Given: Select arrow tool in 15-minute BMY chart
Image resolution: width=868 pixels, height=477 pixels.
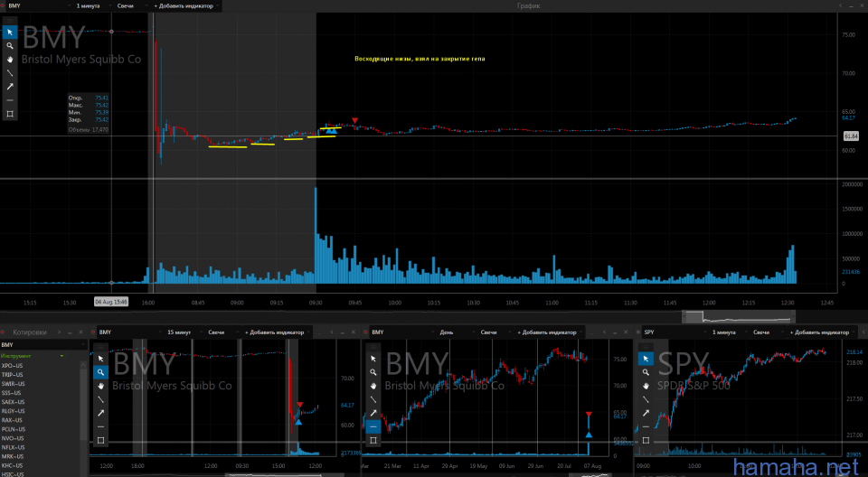Looking at the screenshot, I should pyautogui.click(x=100, y=413).
